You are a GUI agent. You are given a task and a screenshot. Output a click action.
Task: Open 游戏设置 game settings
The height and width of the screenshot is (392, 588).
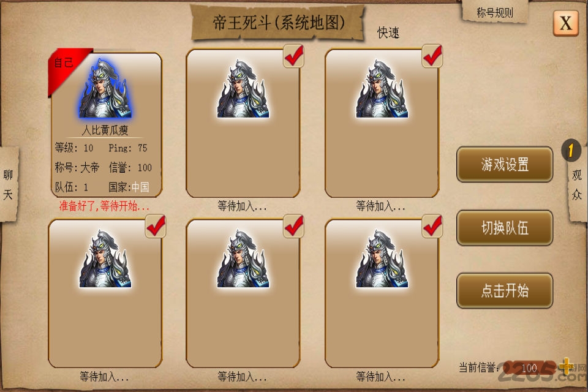505,165
